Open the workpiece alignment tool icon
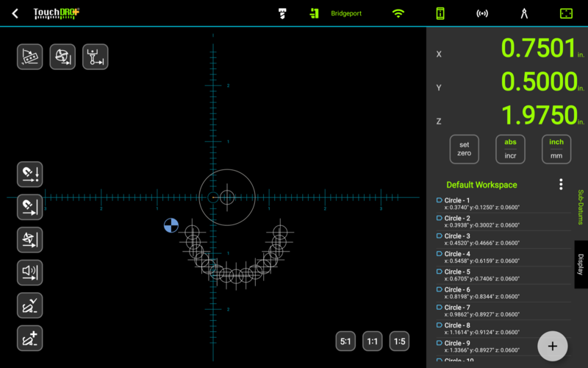Screen dimensions: 588x368 (30, 57)
